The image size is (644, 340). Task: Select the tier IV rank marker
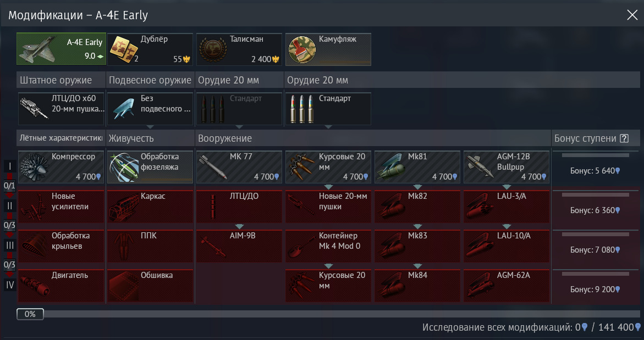pos(9,284)
